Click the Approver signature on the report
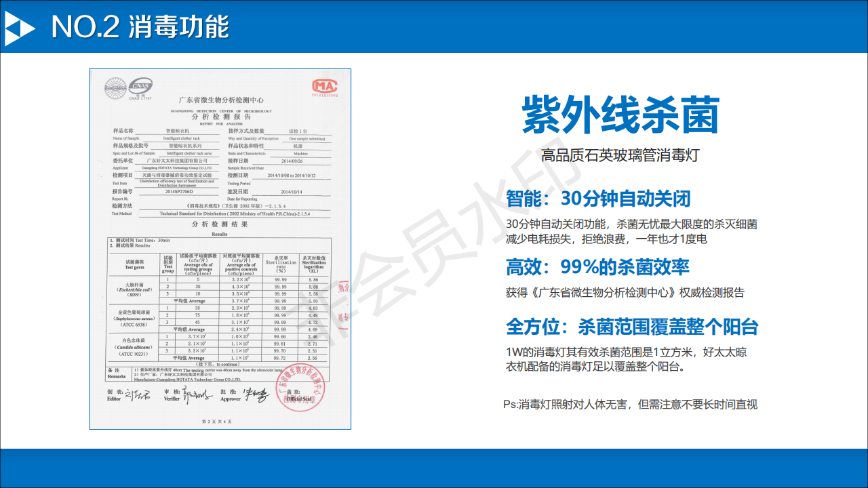The width and height of the screenshot is (868, 488). pyautogui.click(x=256, y=394)
